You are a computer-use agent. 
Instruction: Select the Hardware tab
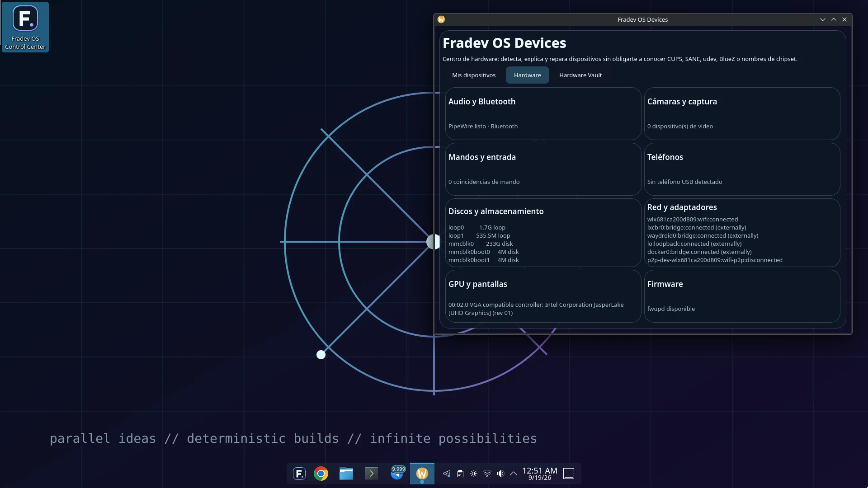527,75
